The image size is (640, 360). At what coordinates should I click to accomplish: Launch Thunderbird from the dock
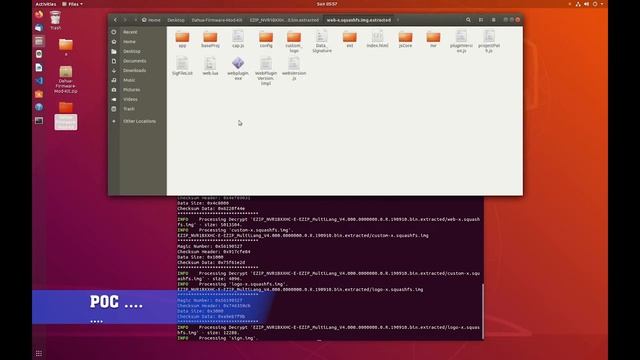pyautogui.click(x=39, y=28)
